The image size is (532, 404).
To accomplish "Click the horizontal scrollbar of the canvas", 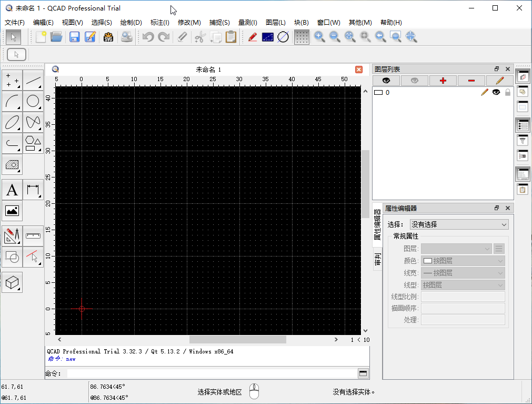I will click(237, 340).
